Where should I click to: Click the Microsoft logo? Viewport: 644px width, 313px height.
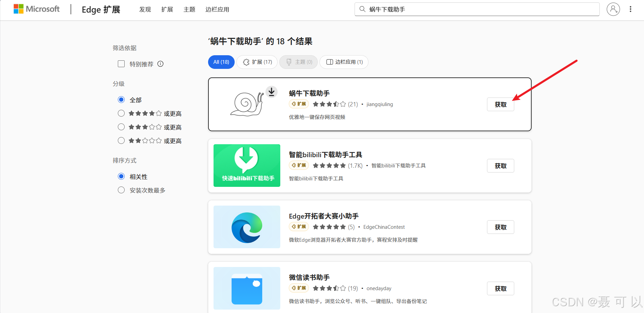(36, 9)
